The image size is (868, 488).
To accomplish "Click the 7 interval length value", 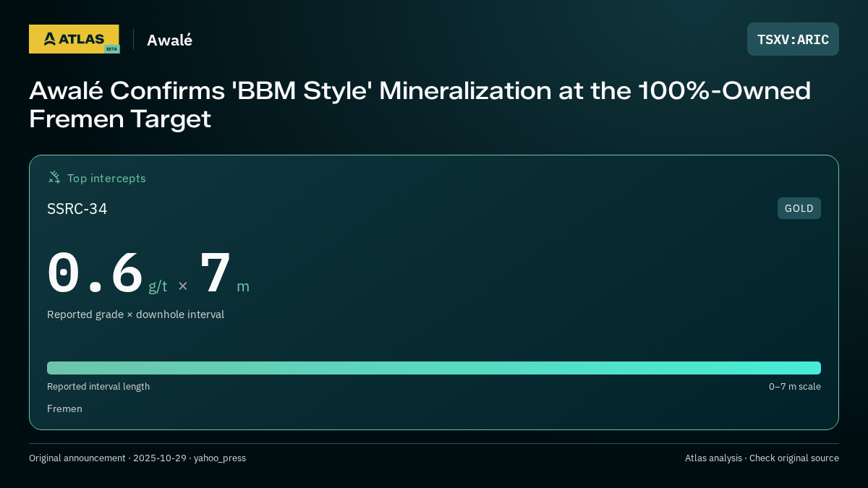I will (x=216, y=273).
